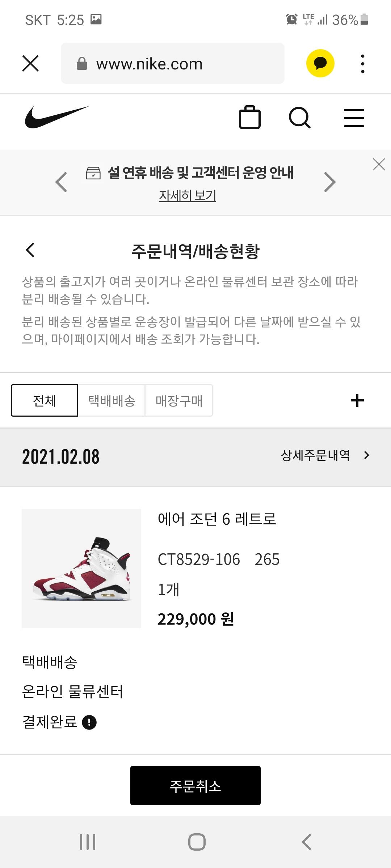
Task: Switch to the 택배배송 tab
Action: 112,400
